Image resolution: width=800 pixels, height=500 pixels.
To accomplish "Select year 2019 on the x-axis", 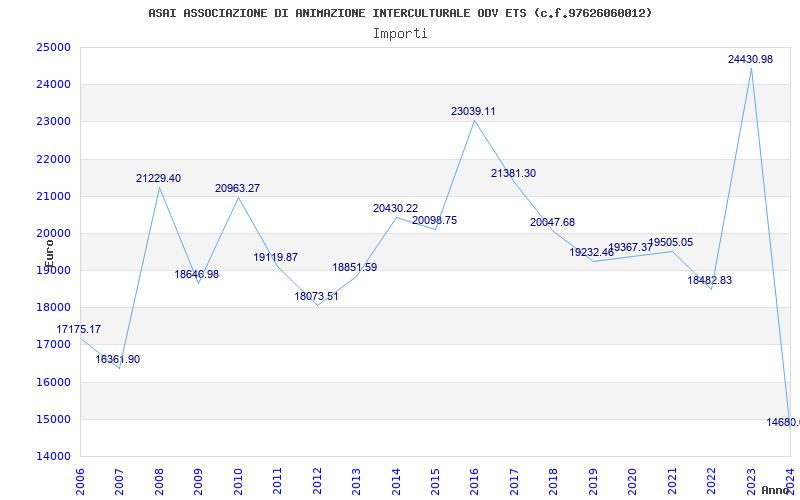I will 593,481.
